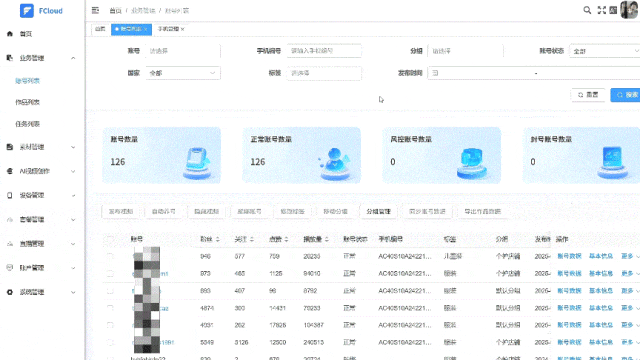Check the second account row checkbox

coord(110,273)
